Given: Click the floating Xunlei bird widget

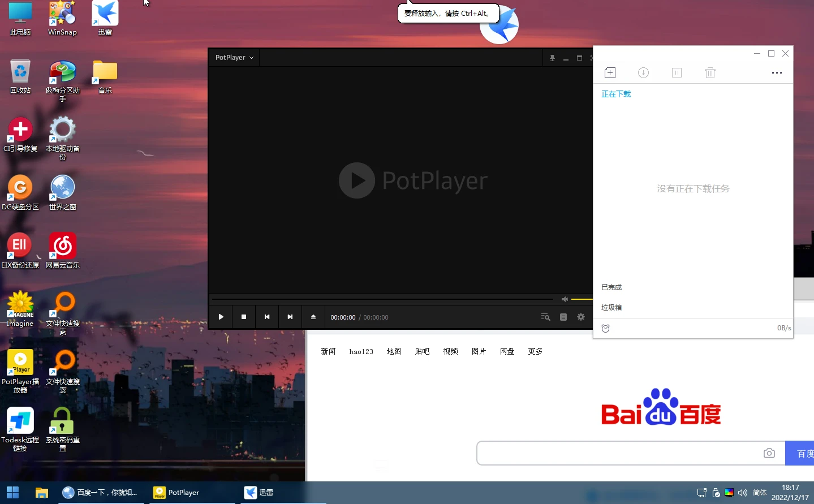Looking at the screenshot, I should click(499, 24).
